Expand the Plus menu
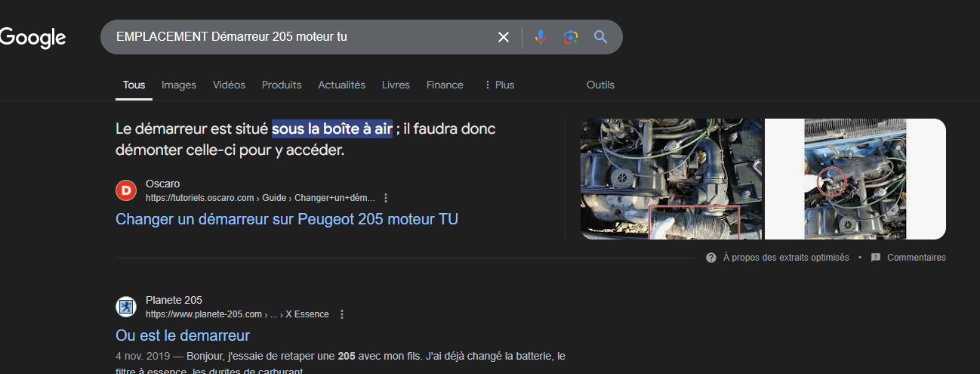 (499, 85)
